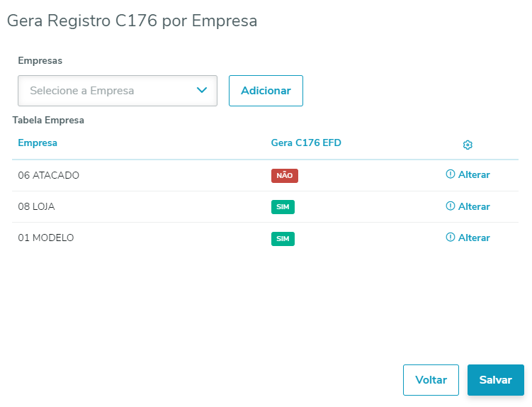Click Alterar link for 06 ATACADO
The image size is (532, 407).
474,175
